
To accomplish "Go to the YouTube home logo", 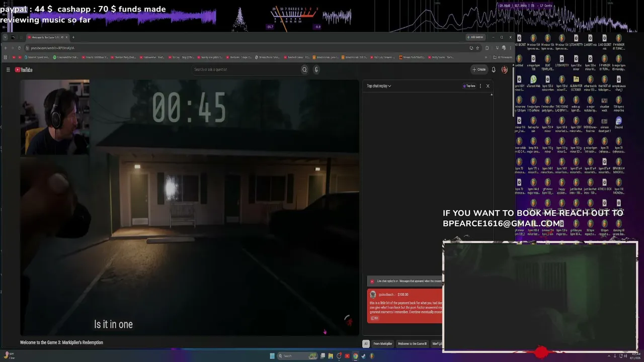I will [24, 70].
